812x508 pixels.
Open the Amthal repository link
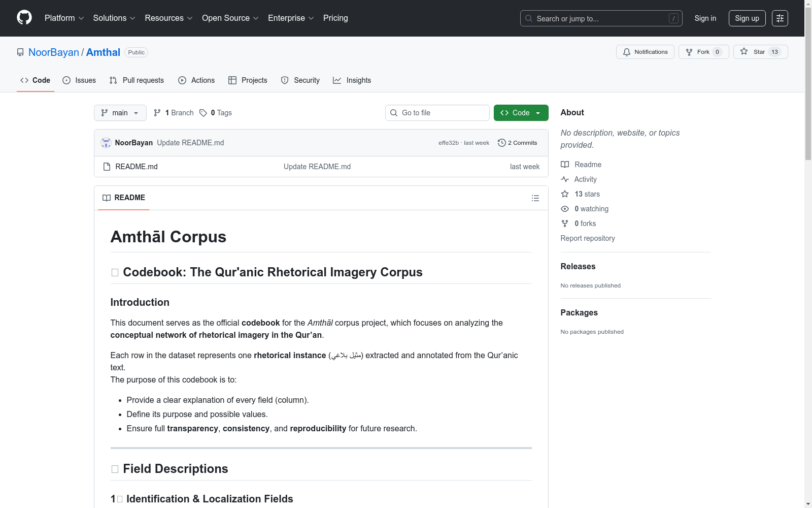(103, 52)
